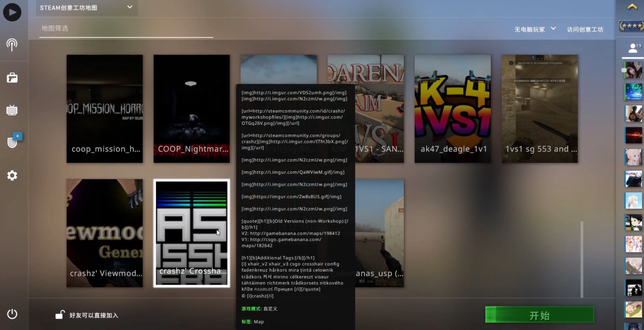Image resolution: width=644 pixels, height=330 pixels.
Task: Open the Watch TV icon
Action: 12,110
